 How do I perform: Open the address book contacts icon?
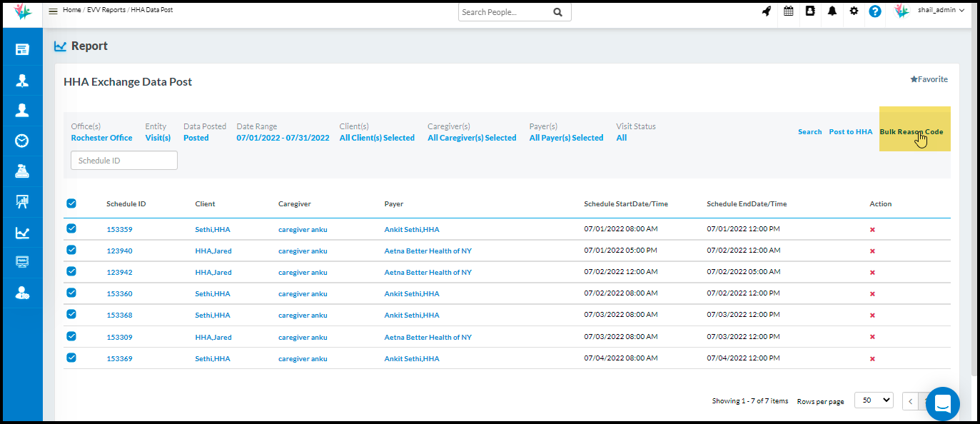pyautogui.click(x=810, y=11)
